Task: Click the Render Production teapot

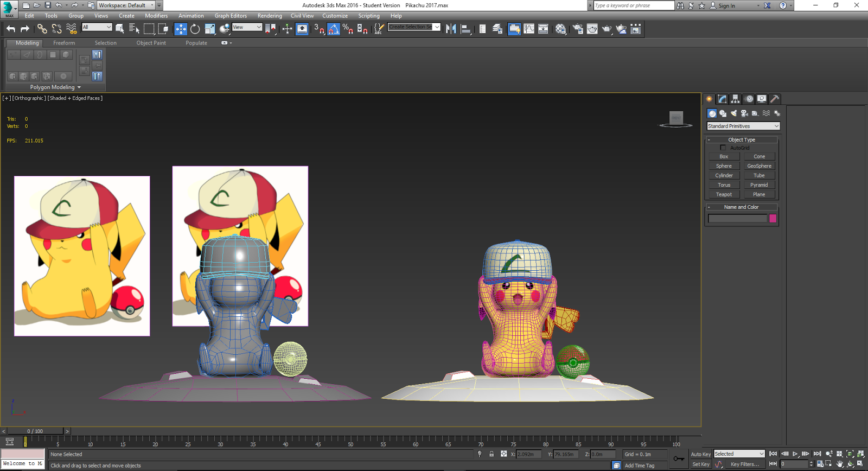Action: point(607,29)
